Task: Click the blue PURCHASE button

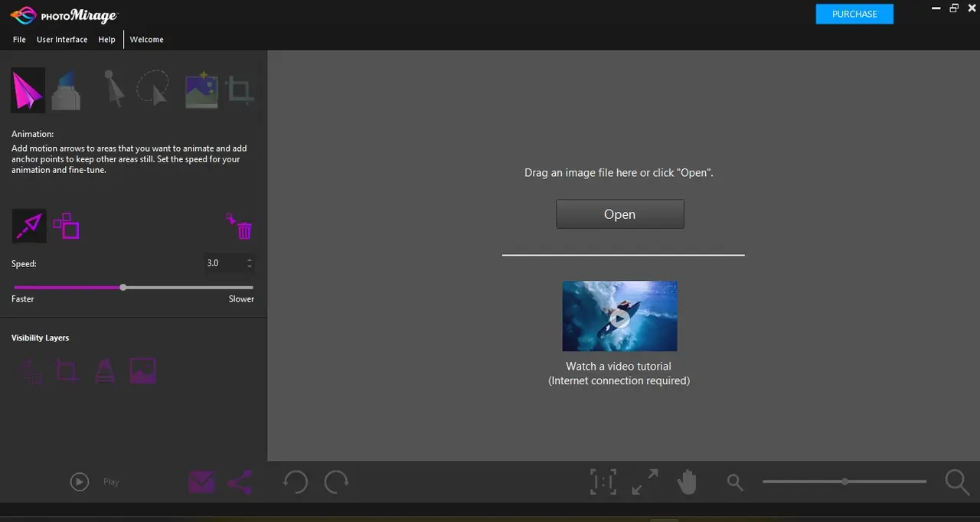Action: tap(854, 14)
